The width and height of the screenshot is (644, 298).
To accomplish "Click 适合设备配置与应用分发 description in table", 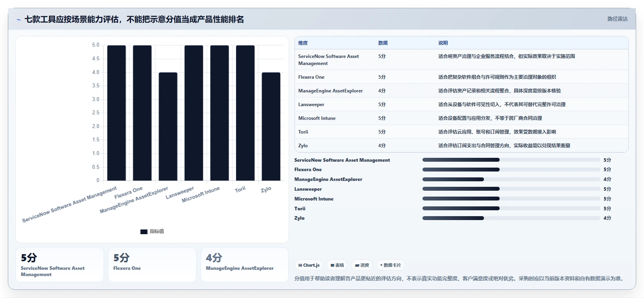I will coord(490,118).
